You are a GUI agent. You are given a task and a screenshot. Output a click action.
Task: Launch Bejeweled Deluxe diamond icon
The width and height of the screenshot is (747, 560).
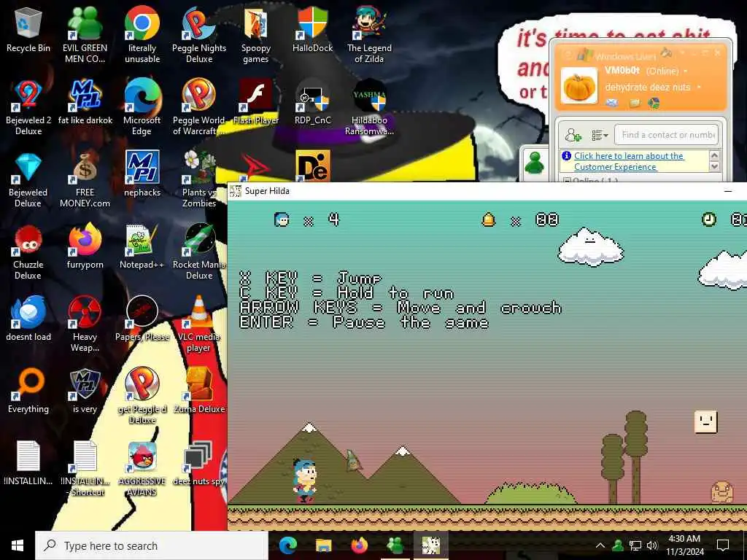(28, 179)
